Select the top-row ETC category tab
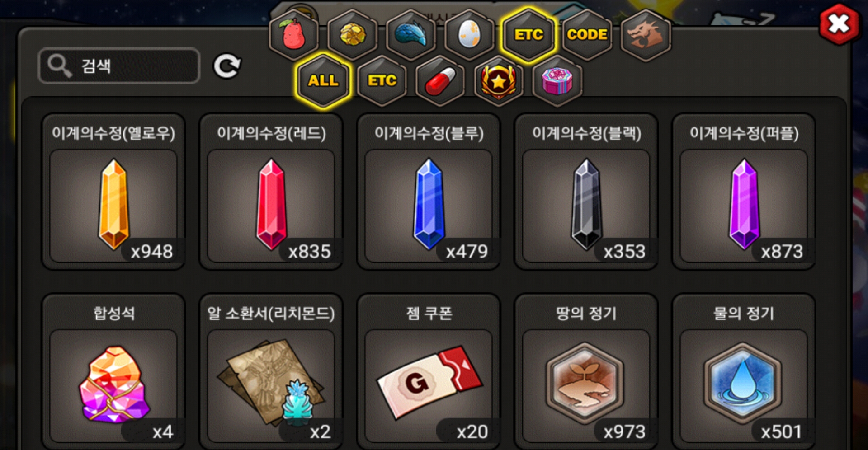The width and height of the screenshot is (868, 450). point(528,35)
